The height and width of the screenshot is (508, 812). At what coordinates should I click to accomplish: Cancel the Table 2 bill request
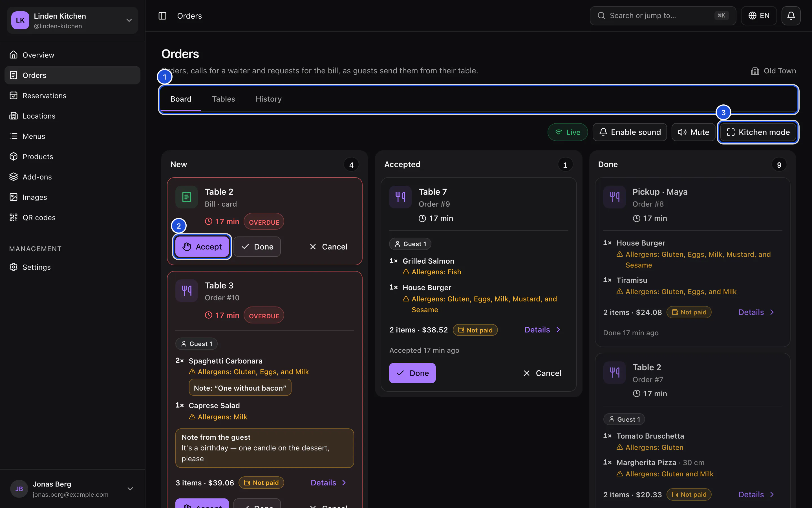pyautogui.click(x=328, y=247)
